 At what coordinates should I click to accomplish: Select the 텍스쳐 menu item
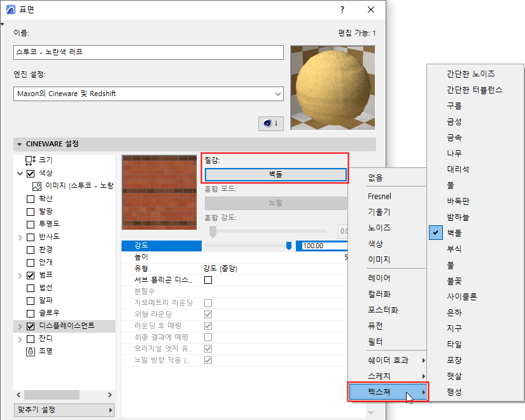tap(388, 392)
